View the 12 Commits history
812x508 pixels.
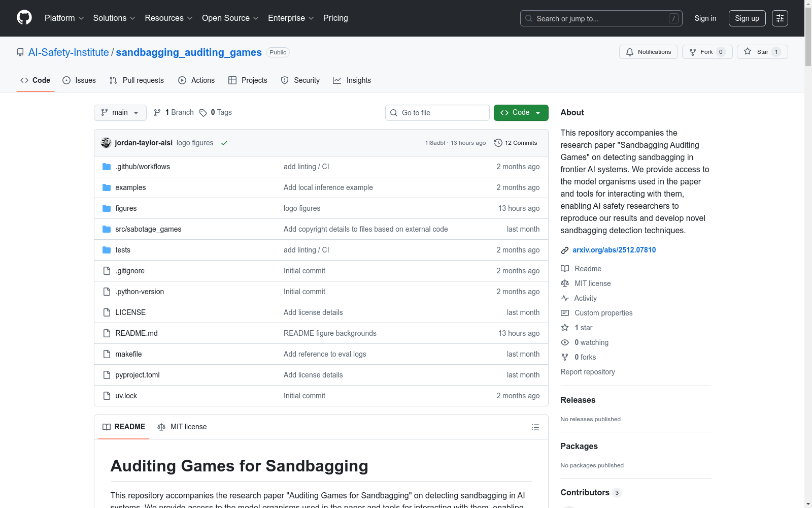click(516, 143)
